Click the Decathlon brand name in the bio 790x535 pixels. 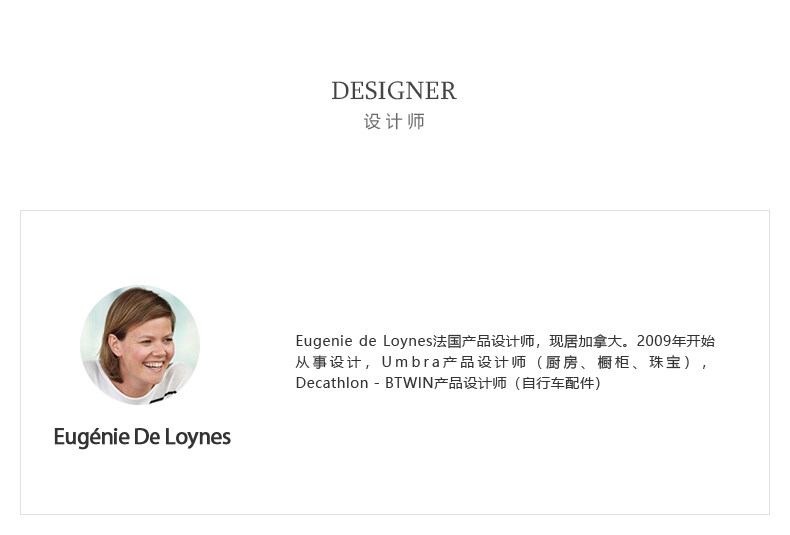(x=332, y=383)
